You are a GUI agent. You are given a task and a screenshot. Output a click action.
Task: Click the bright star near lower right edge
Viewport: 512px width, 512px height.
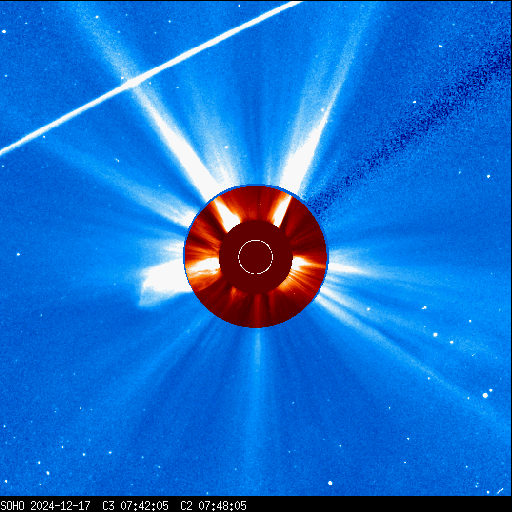point(485,395)
